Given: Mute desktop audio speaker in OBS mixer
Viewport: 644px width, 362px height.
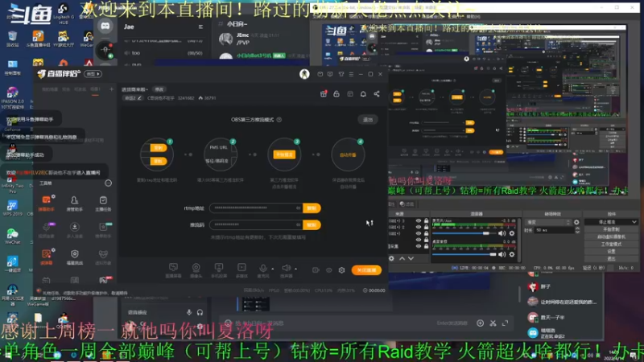Looking at the screenshot, I should click(x=502, y=254).
